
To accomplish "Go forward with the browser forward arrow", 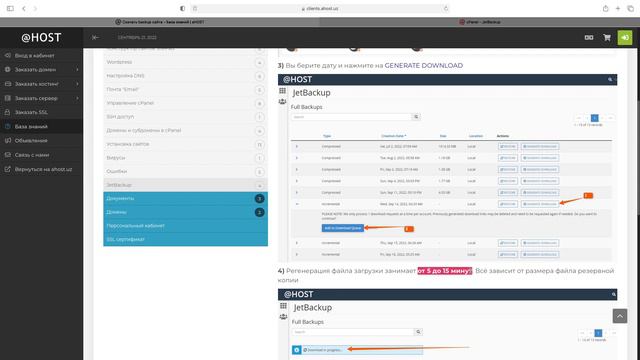I will point(35,8).
